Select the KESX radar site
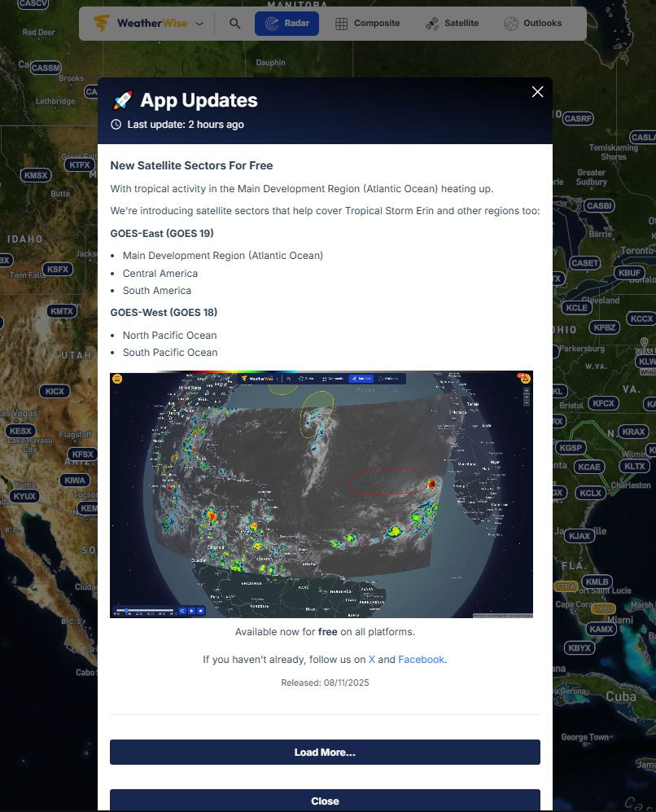Screen dimensions: 656x812 pos(20,431)
